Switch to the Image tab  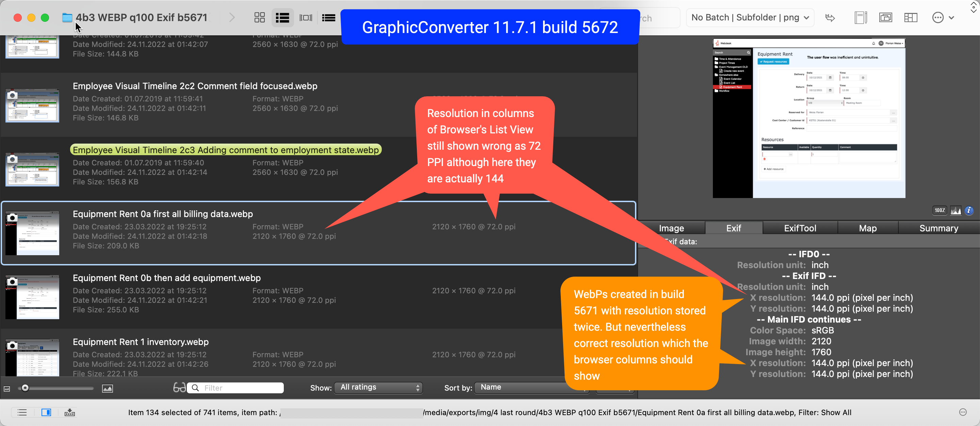click(x=671, y=228)
